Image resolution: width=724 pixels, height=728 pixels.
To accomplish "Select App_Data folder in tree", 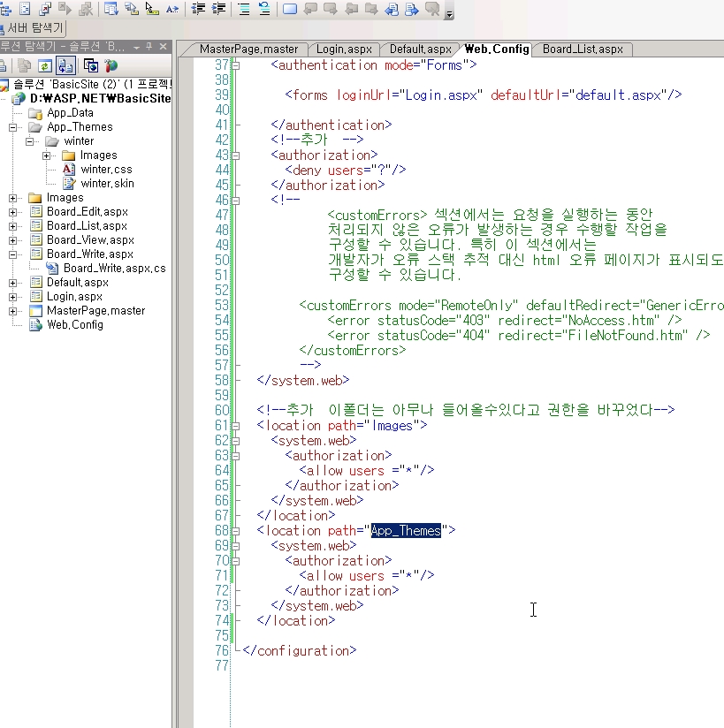I will tap(70, 113).
